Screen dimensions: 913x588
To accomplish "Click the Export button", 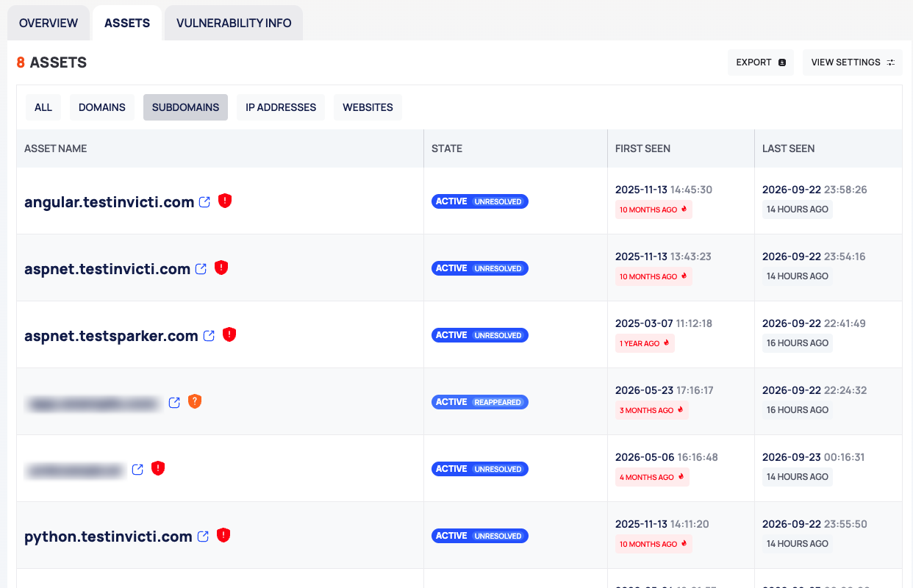I will 761,62.
